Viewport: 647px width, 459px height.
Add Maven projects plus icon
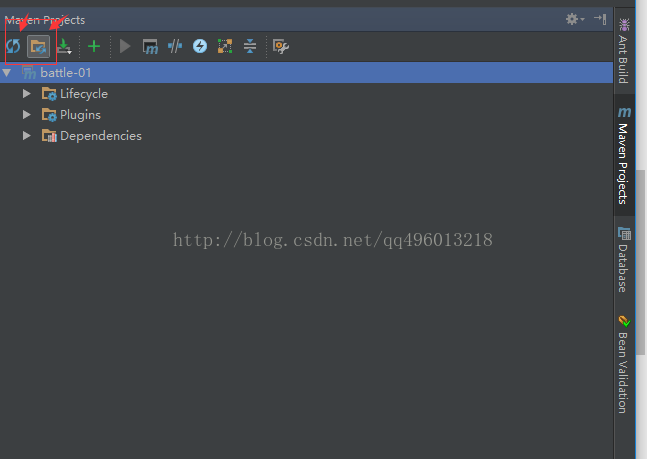(x=94, y=46)
